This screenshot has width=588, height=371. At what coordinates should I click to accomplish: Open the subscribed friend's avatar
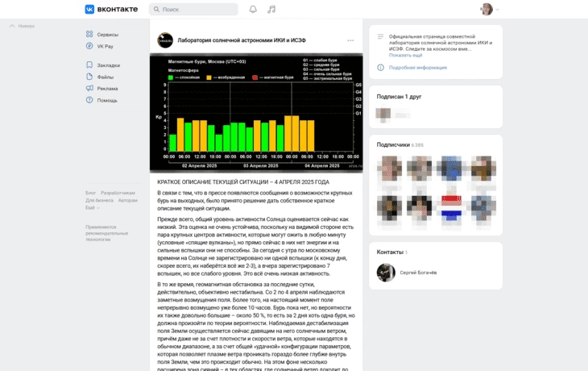(383, 113)
